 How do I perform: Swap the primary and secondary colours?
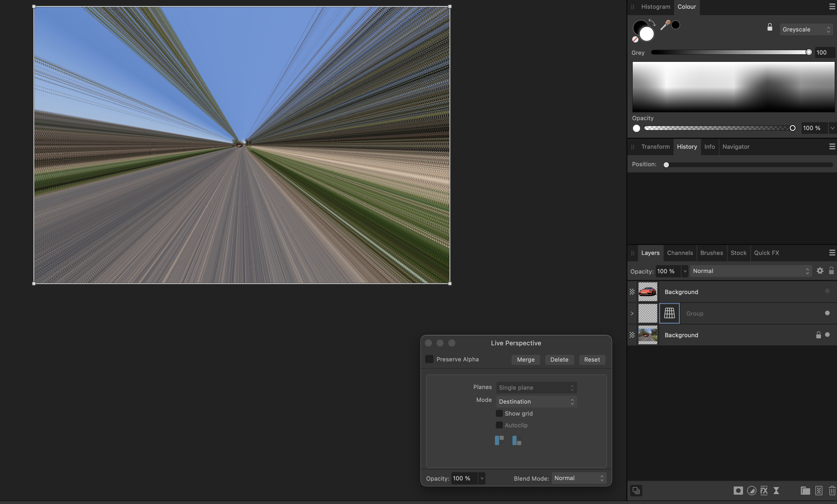coord(652,22)
